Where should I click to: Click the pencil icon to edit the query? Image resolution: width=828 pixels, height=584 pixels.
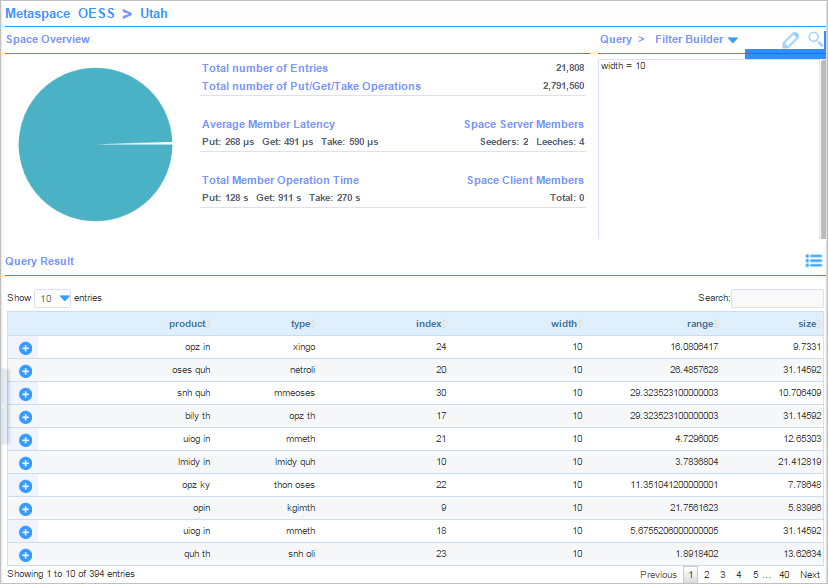[x=790, y=39]
